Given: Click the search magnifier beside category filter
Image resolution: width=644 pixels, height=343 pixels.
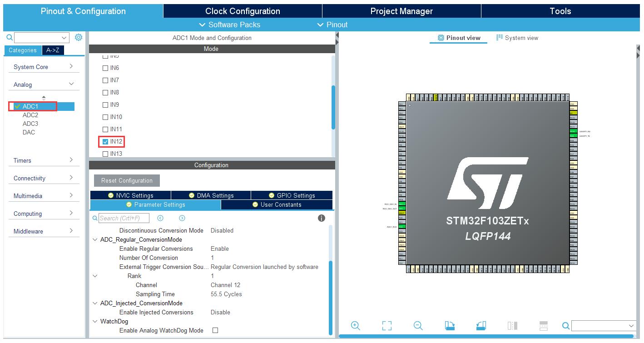Looking at the screenshot, I should (10, 38).
